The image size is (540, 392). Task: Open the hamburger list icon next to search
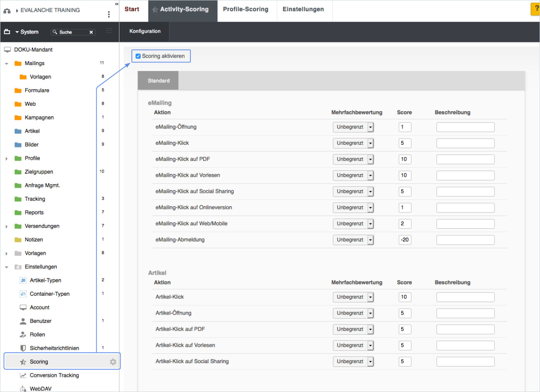tap(109, 31)
